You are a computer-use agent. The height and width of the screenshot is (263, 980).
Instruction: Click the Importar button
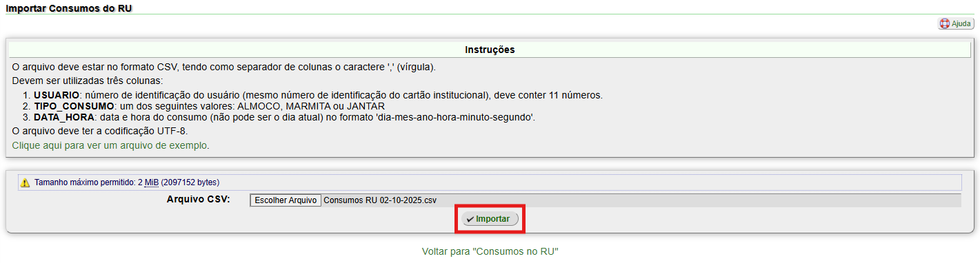pyautogui.click(x=490, y=219)
